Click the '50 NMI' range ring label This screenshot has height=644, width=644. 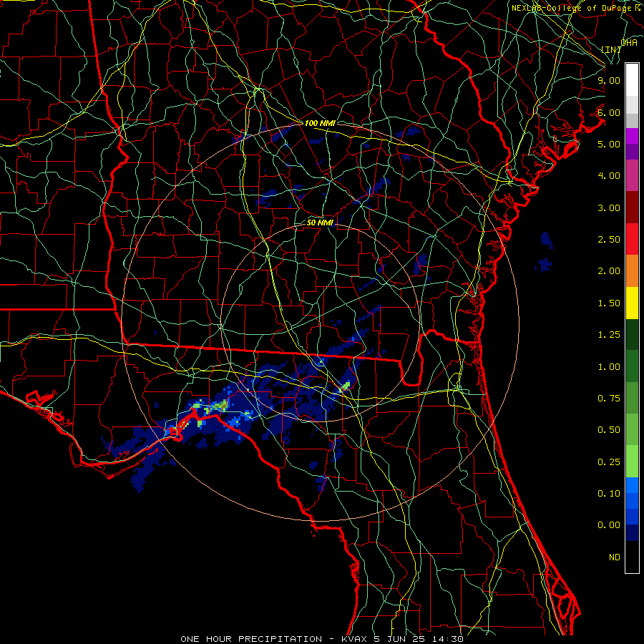[x=320, y=223]
